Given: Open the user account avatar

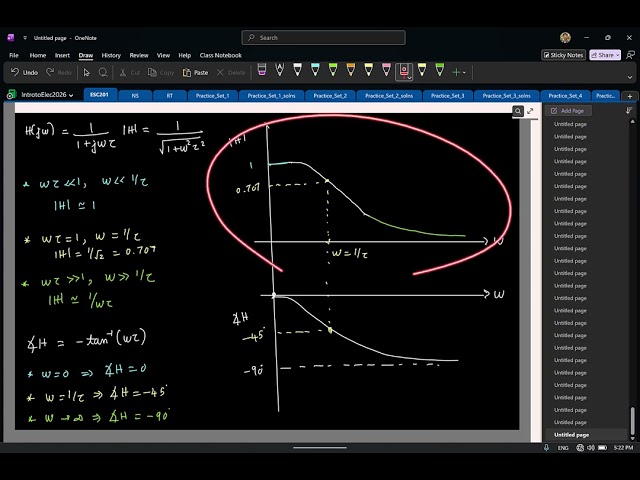Looking at the screenshot, I should click(x=565, y=38).
